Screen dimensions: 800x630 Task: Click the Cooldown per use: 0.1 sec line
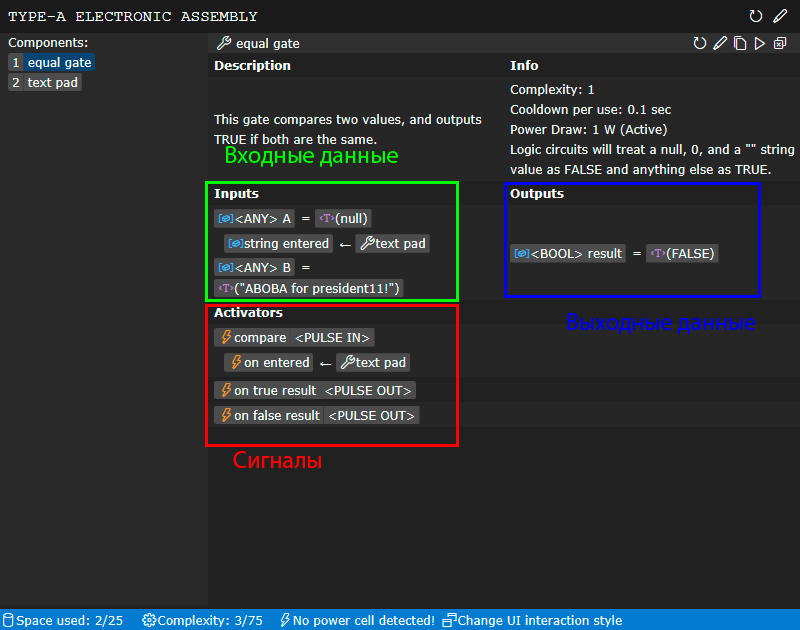590,110
